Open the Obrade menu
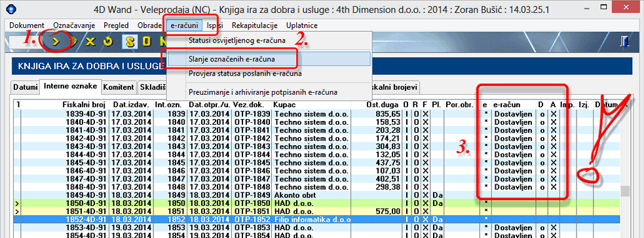The width and height of the screenshot is (644, 238). [149, 25]
